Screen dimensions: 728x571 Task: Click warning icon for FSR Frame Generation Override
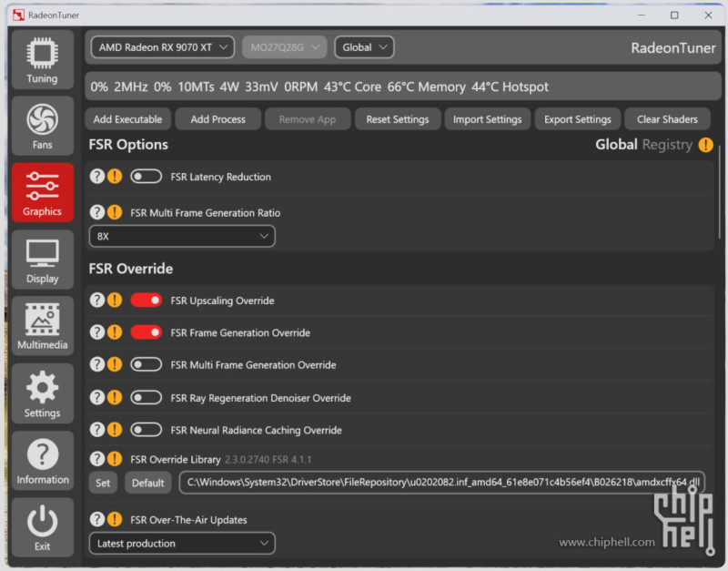coord(115,332)
